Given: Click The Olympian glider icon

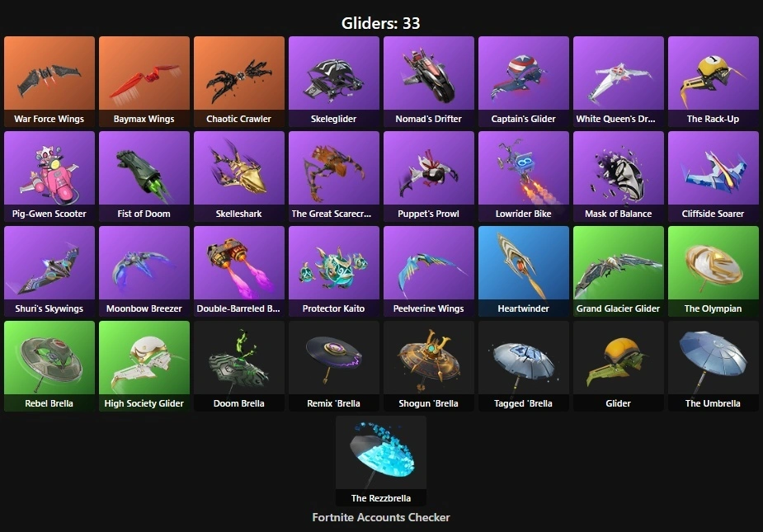Looking at the screenshot, I should click(714, 271).
